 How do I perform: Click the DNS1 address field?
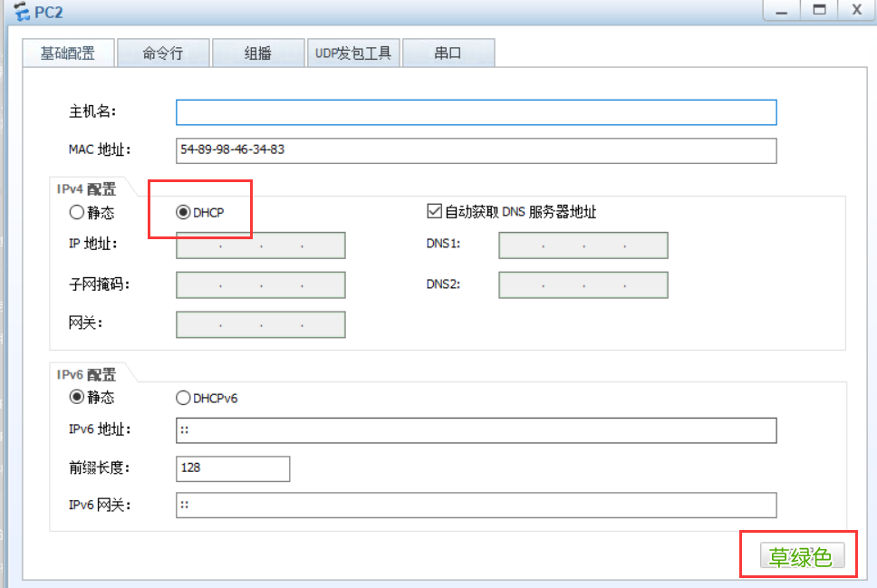click(583, 245)
